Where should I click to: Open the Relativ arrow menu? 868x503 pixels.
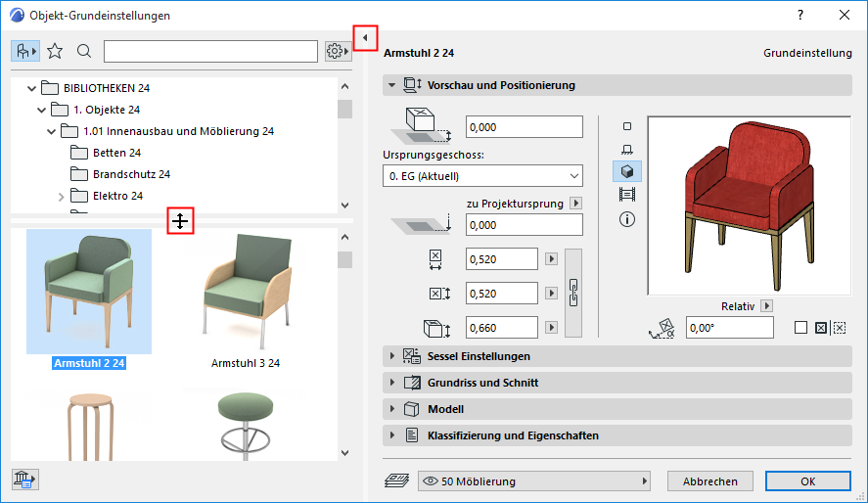(766, 306)
